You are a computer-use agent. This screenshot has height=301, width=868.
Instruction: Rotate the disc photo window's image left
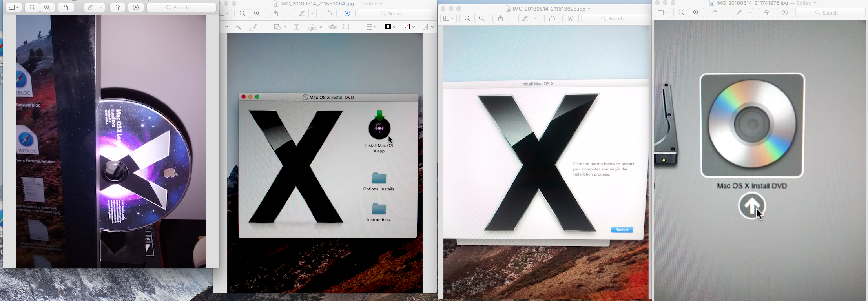tap(117, 7)
